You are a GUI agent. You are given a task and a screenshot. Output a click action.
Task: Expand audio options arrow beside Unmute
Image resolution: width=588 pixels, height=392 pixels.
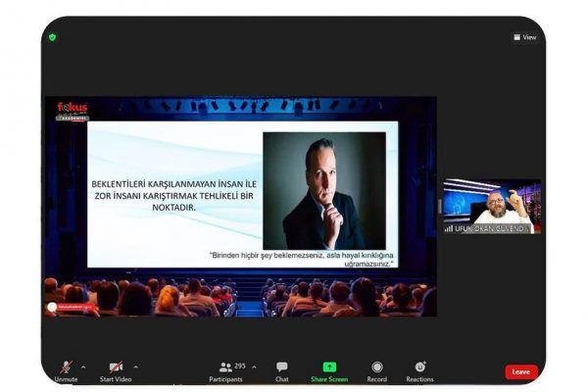coord(83,367)
